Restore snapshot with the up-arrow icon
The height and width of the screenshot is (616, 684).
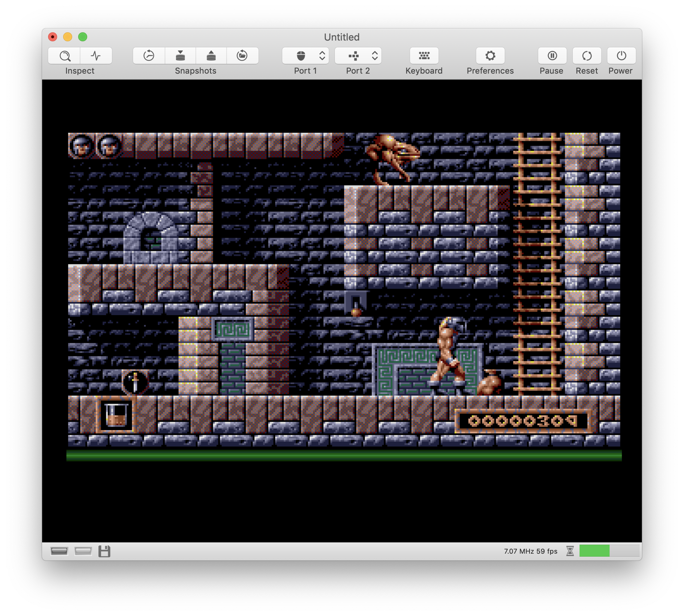211,56
